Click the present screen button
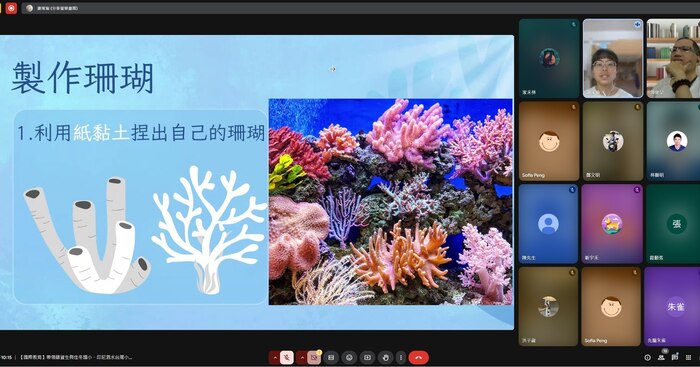700x367 pixels. coord(367,358)
